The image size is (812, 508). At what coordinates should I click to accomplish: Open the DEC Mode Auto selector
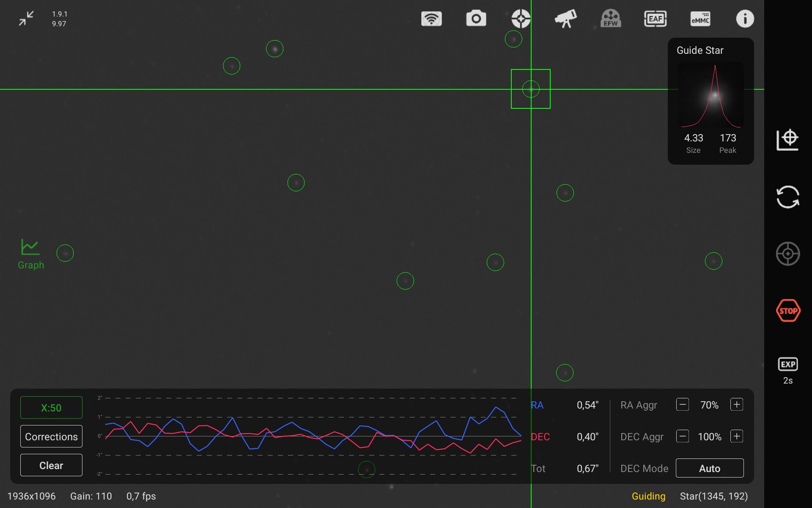coord(710,468)
